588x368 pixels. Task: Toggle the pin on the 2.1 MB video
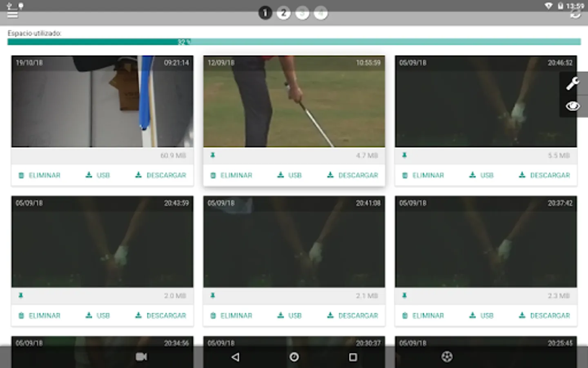[212, 296]
